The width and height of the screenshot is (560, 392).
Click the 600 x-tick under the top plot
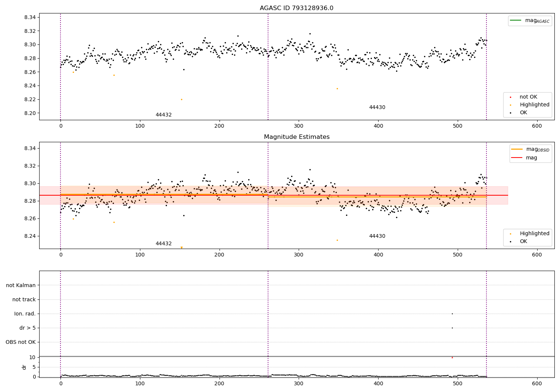pyautogui.click(x=537, y=126)
